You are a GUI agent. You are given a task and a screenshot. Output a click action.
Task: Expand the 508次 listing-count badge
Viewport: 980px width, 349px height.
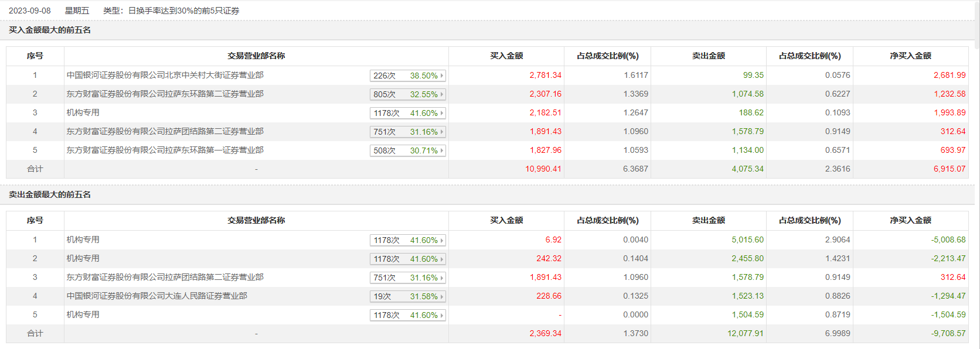click(x=384, y=150)
